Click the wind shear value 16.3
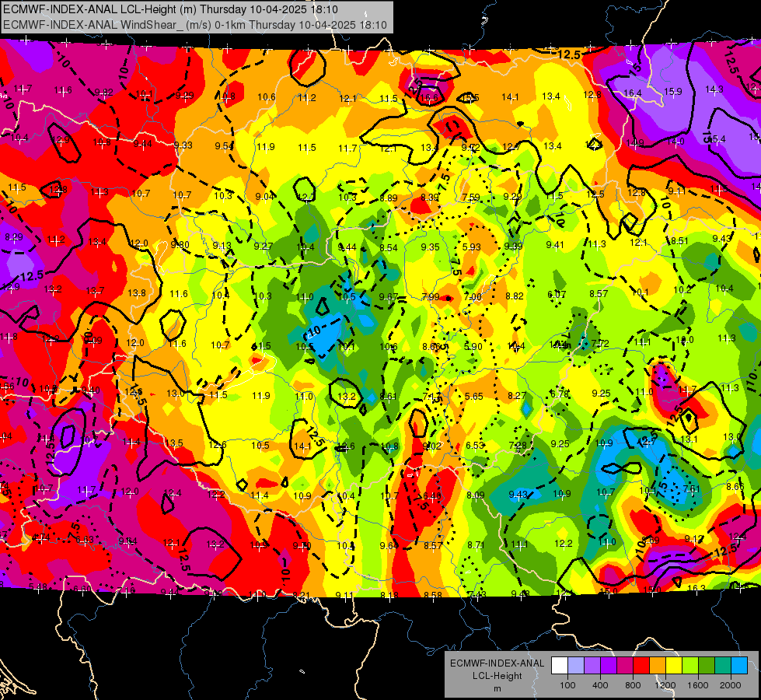The height and width of the screenshot is (700, 761). tap(696, 588)
